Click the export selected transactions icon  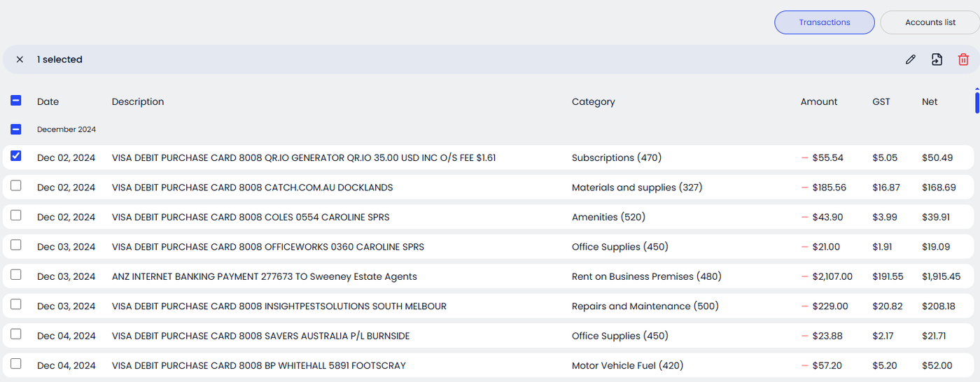coord(937,59)
